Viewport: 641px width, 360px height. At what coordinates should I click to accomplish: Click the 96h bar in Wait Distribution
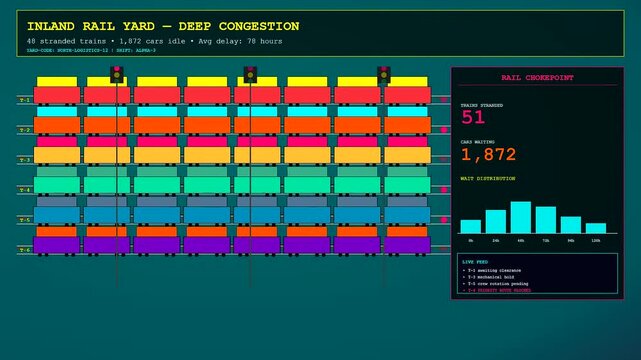click(571, 225)
